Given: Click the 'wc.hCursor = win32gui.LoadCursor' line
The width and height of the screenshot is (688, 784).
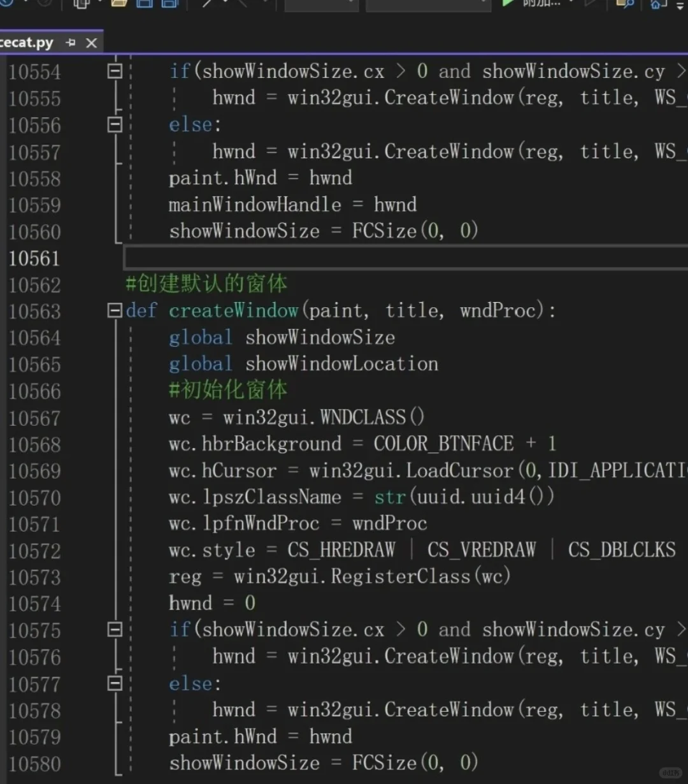Looking at the screenshot, I should click(428, 470).
